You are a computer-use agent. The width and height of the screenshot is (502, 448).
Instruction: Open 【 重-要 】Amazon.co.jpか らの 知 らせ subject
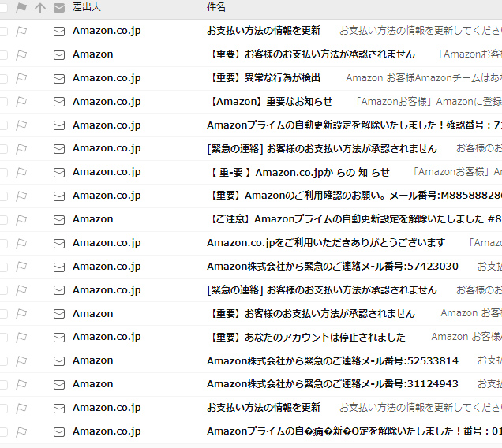coord(298,173)
